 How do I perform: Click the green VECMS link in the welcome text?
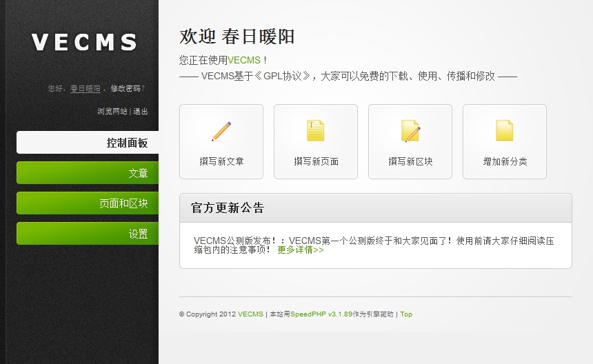click(244, 60)
